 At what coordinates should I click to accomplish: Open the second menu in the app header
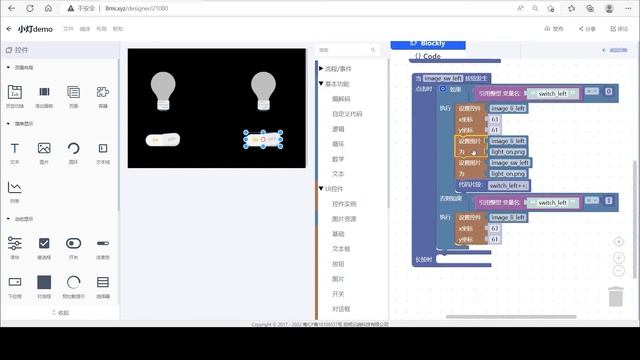coord(85,29)
